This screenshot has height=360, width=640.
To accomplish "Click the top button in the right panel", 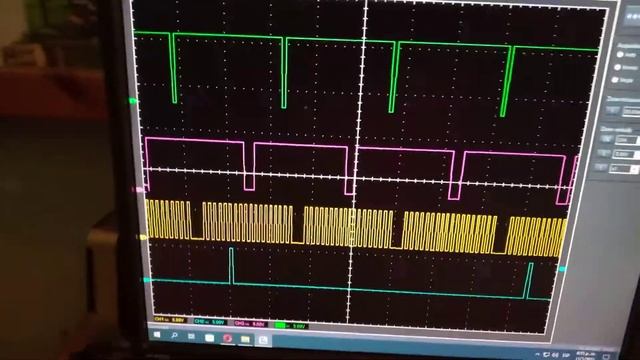I will [633, 16].
